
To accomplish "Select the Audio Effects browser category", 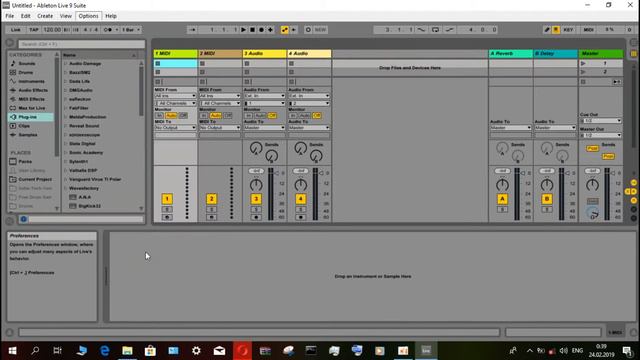I will tap(33, 90).
